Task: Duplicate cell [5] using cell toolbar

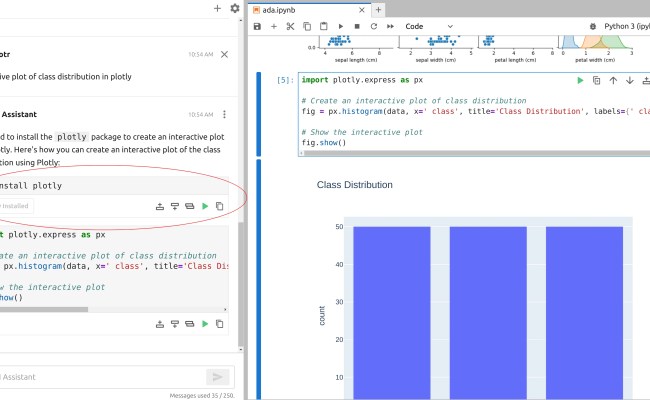Action: [597, 80]
